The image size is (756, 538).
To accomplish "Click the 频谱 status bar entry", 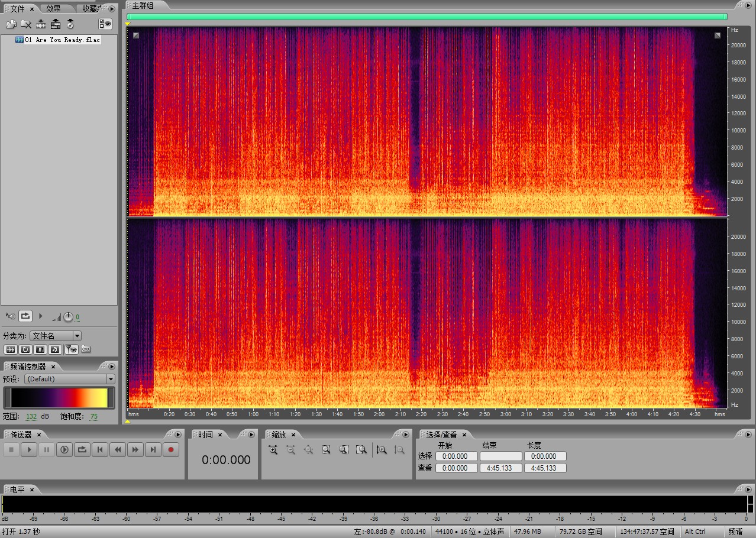I will [735, 531].
